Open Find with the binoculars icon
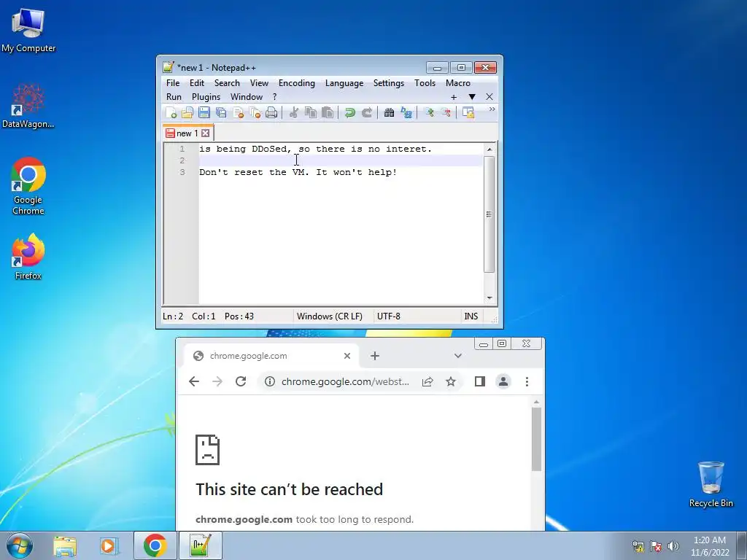Screen dimensions: 747x560 (389, 112)
